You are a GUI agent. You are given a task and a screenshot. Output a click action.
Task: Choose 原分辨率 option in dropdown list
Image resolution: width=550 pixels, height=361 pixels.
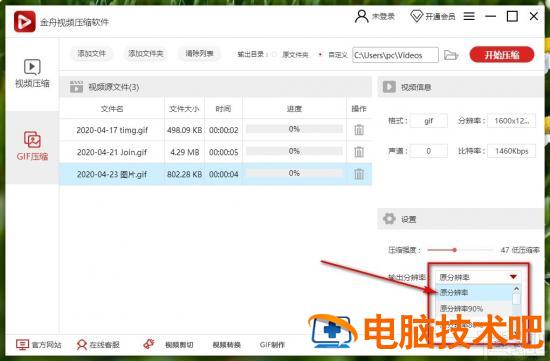(x=474, y=292)
